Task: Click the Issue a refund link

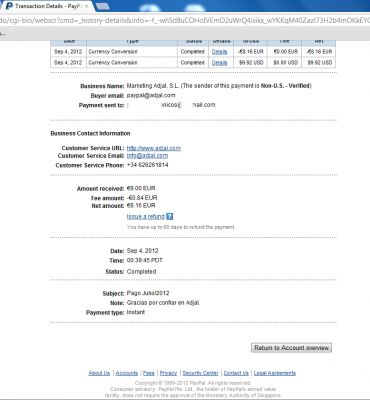Action: coord(146,217)
